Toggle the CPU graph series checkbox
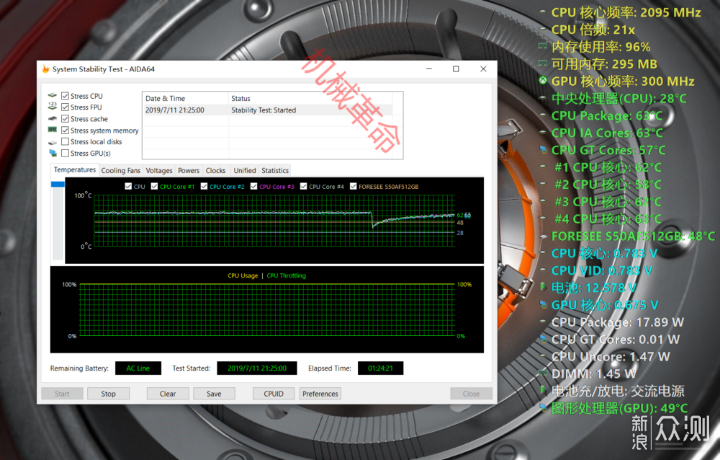The height and width of the screenshot is (460, 720). point(128,186)
